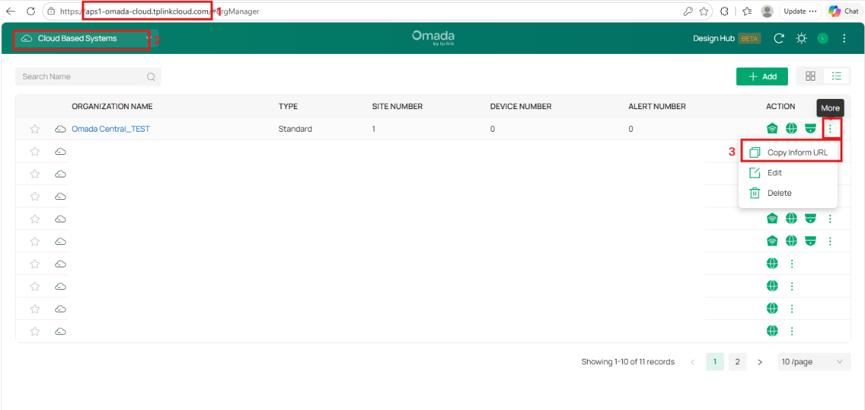Image resolution: width=865 pixels, height=410 pixels.
Task: Star Omada Central_TEST as favorite
Action: (x=35, y=129)
